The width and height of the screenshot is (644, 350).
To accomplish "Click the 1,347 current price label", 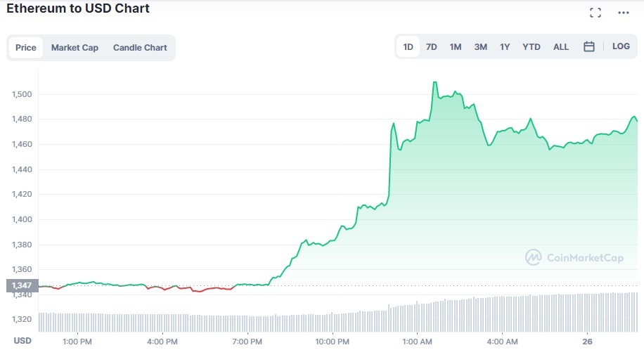I will point(20,286).
